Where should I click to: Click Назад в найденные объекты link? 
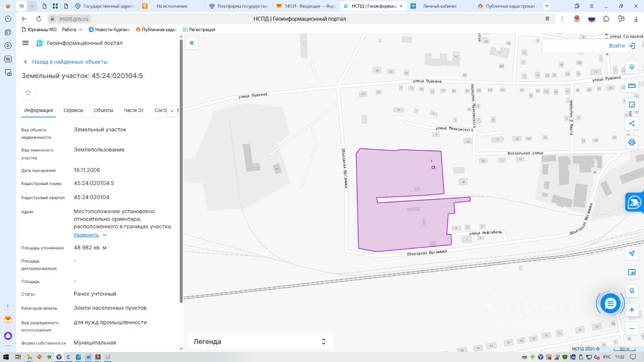pyautogui.click(x=65, y=62)
